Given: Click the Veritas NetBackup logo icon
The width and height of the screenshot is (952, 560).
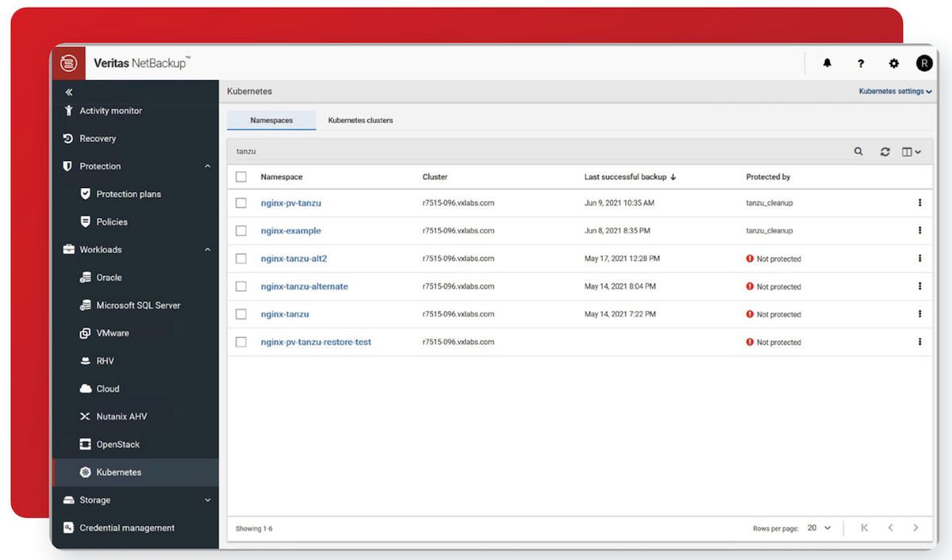Looking at the screenshot, I should point(68,63).
